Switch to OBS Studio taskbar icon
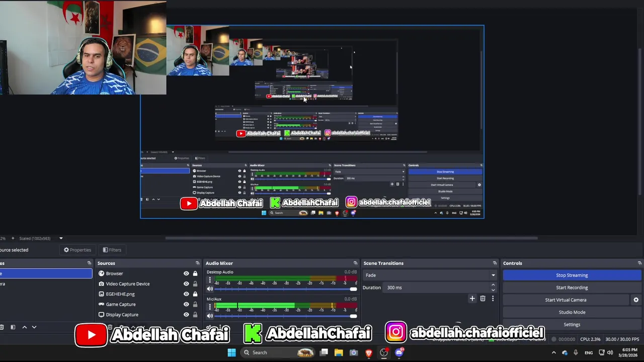Viewport: 644px width, 362px height. (x=384, y=352)
